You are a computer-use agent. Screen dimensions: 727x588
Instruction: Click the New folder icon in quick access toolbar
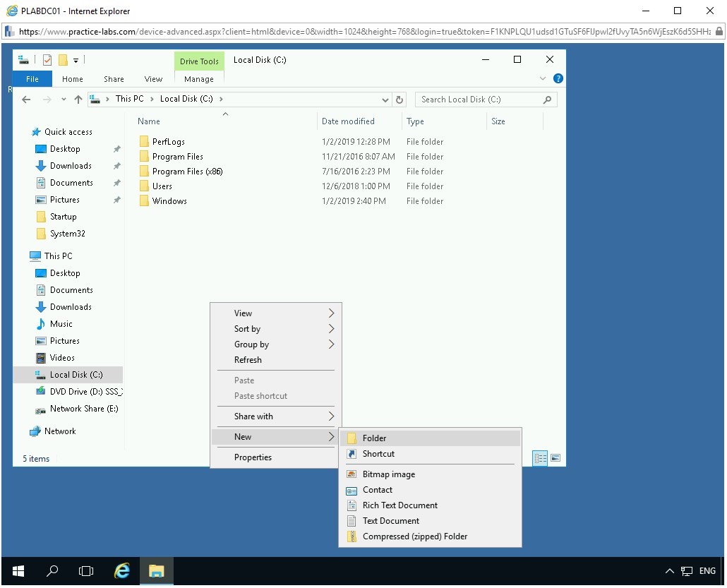click(x=63, y=60)
